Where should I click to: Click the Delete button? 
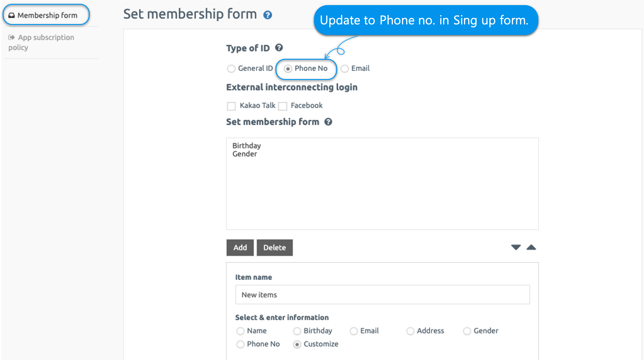coord(274,248)
